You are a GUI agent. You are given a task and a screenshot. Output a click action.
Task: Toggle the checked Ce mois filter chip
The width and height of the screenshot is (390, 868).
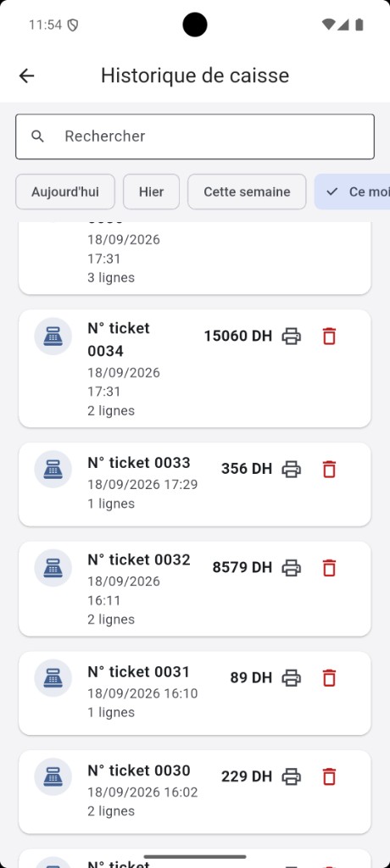[353, 192]
